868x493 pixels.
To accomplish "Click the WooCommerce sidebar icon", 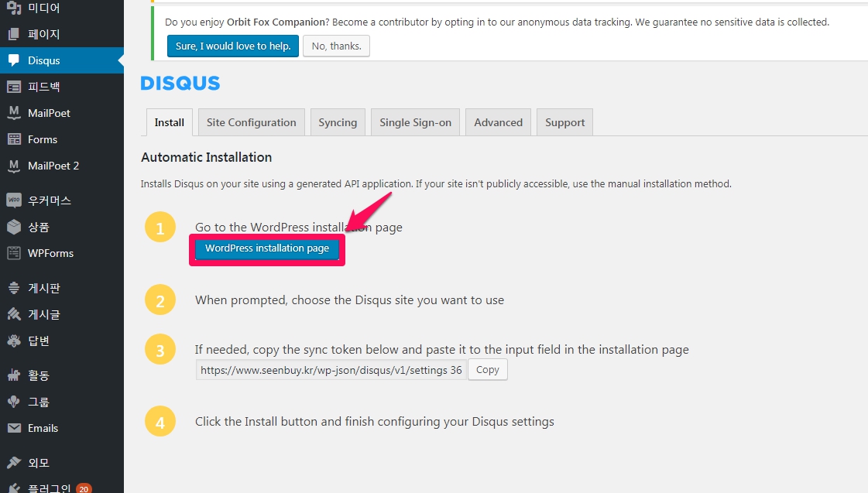I will pos(14,200).
